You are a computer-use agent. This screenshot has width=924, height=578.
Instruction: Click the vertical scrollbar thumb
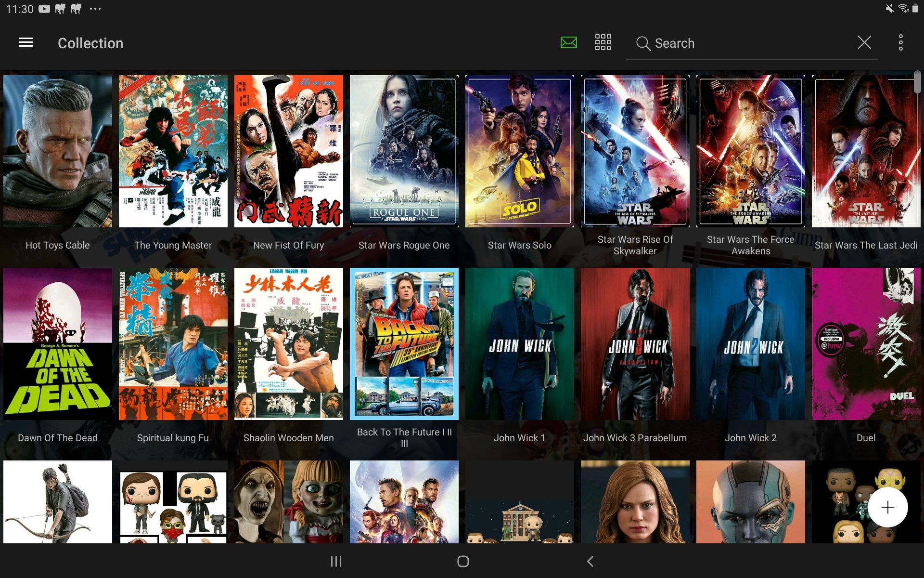[918, 82]
